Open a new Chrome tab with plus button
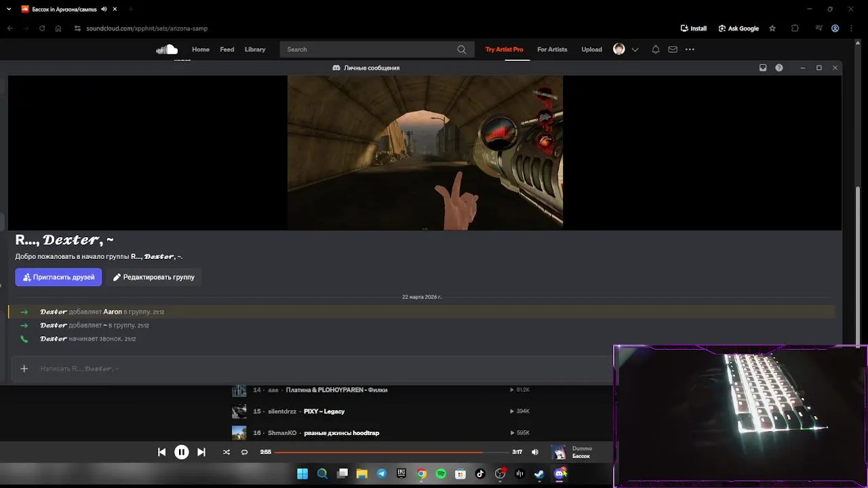The width and height of the screenshot is (868, 488). (x=130, y=9)
